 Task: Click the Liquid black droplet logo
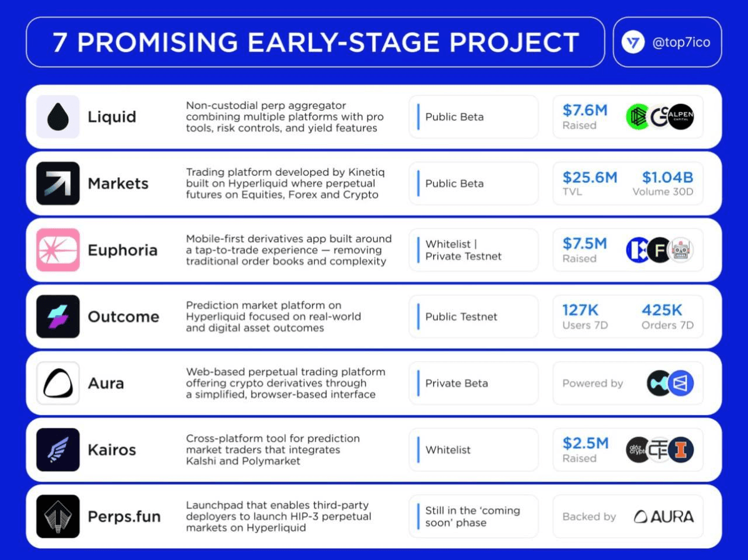tap(58, 117)
